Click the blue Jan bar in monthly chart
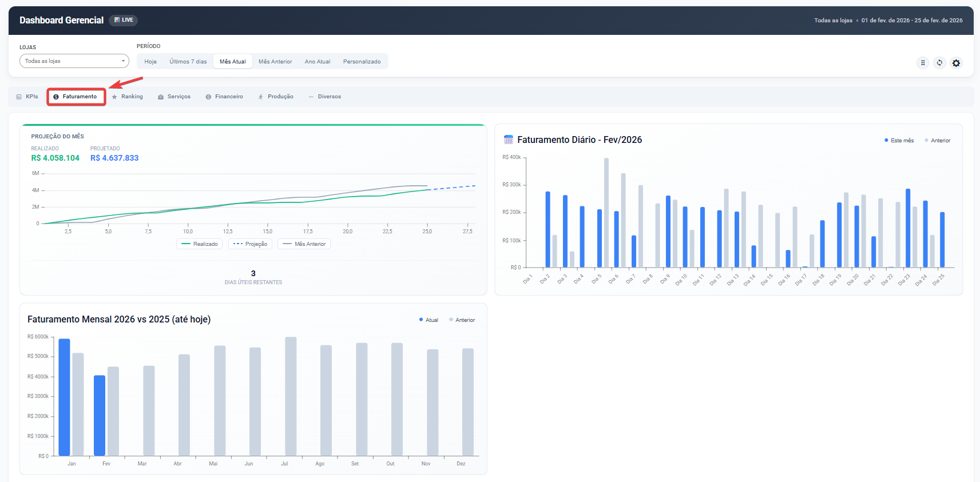Viewport: 980px width, 482px height. click(x=64, y=397)
